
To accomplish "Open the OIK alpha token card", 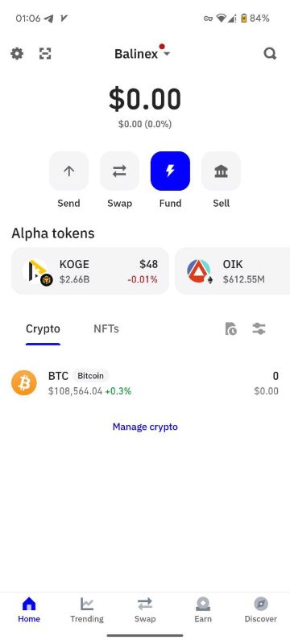I will (x=233, y=271).
